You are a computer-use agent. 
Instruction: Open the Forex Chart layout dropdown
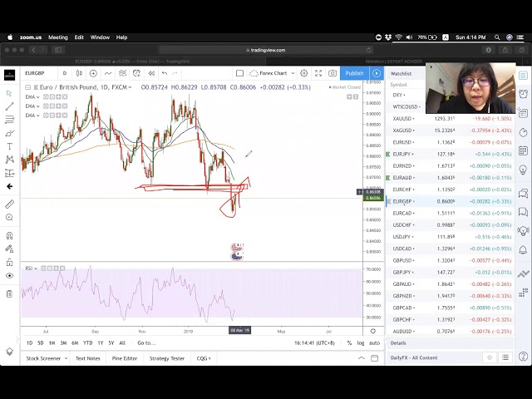[x=274, y=73]
